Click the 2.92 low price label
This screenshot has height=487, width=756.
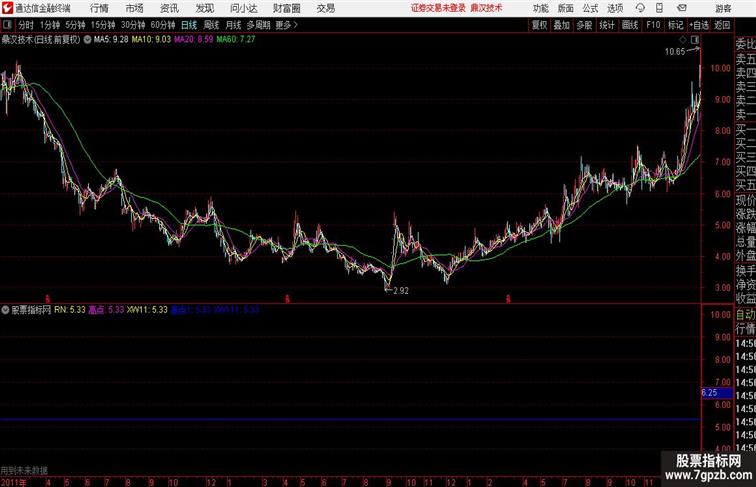click(401, 291)
